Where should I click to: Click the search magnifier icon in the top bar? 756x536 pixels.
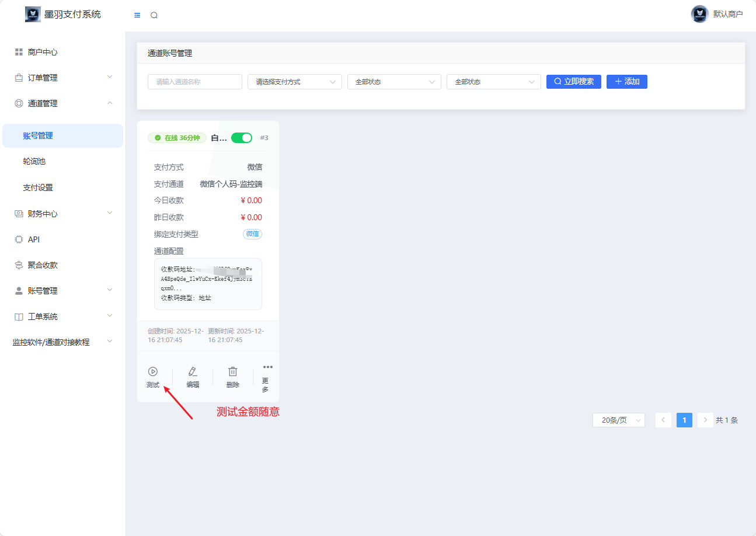coord(154,15)
